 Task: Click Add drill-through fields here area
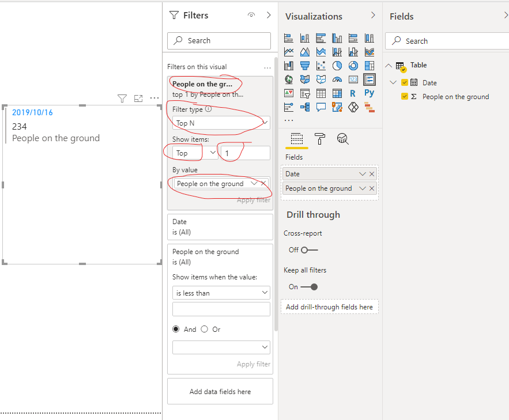click(x=330, y=307)
